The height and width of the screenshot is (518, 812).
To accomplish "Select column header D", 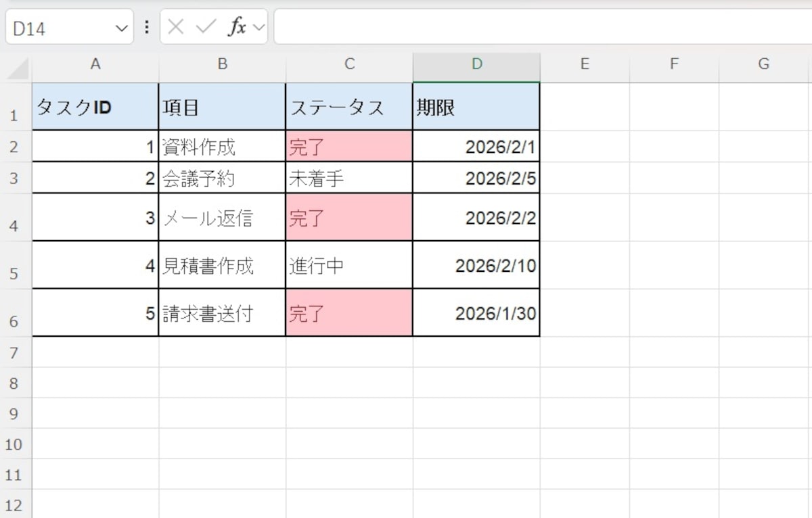I will tap(476, 64).
